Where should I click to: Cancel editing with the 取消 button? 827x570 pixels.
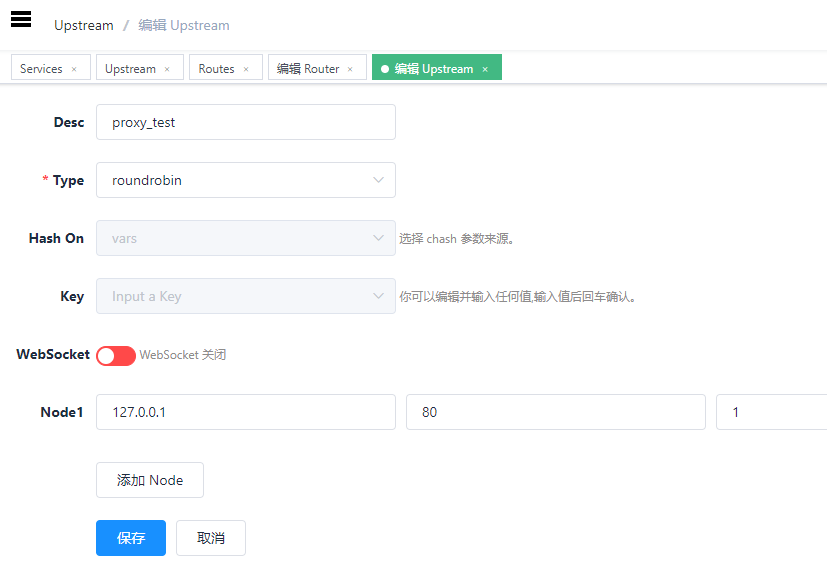point(211,538)
